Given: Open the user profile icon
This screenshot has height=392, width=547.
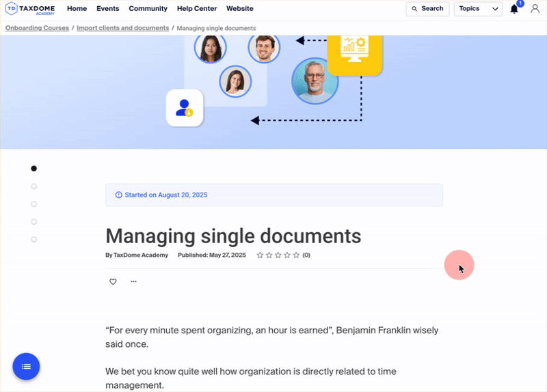Looking at the screenshot, I should point(535,9).
